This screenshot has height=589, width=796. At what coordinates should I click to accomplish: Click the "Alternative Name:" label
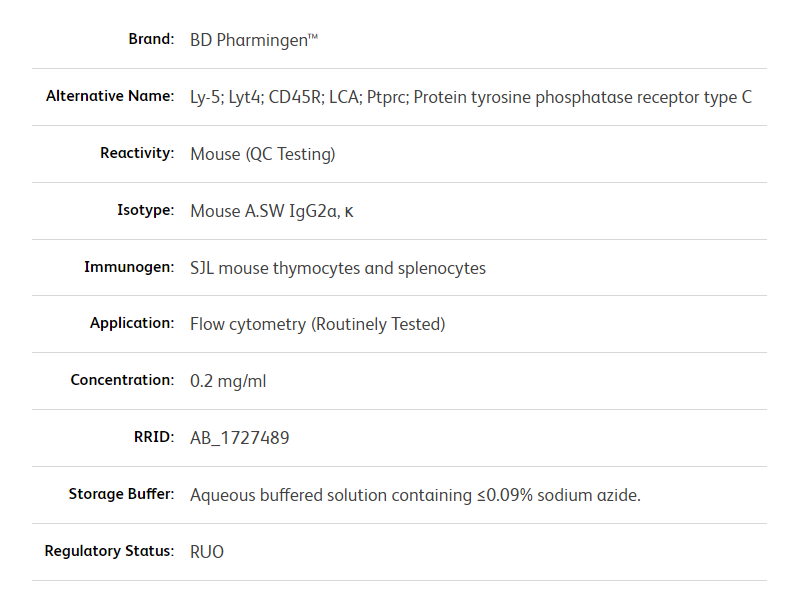(x=110, y=97)
